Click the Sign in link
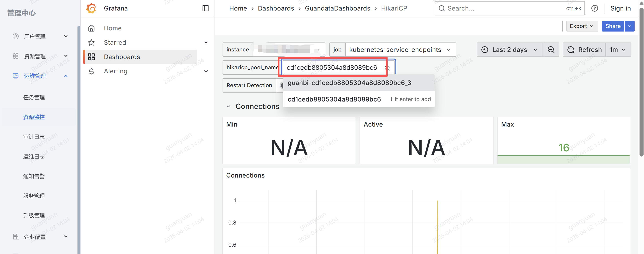The image size is (644, 254). click(620, 8)
